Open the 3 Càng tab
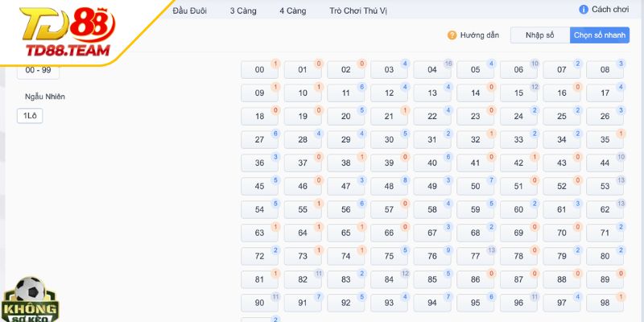The image size is (644, 322). (243, 11)
